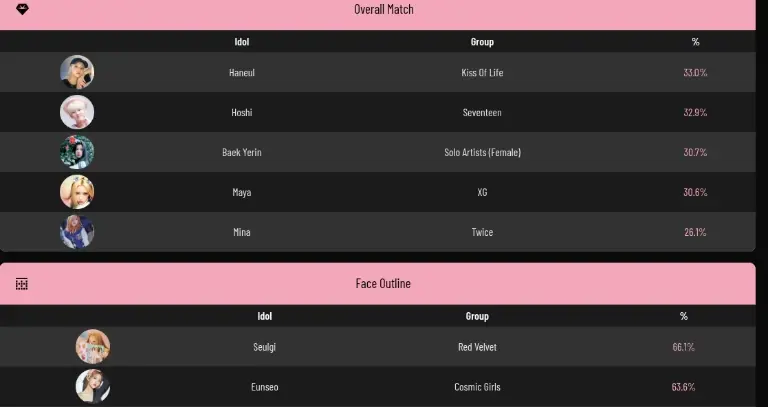768x407 pixels.
Task: Select Seulgi's avatar image
Action: click(93, 347)
